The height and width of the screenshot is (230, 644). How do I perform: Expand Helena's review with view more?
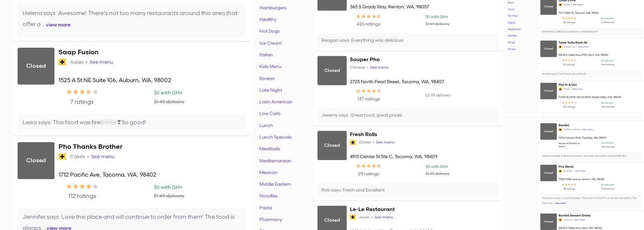(x=58, y=25)
